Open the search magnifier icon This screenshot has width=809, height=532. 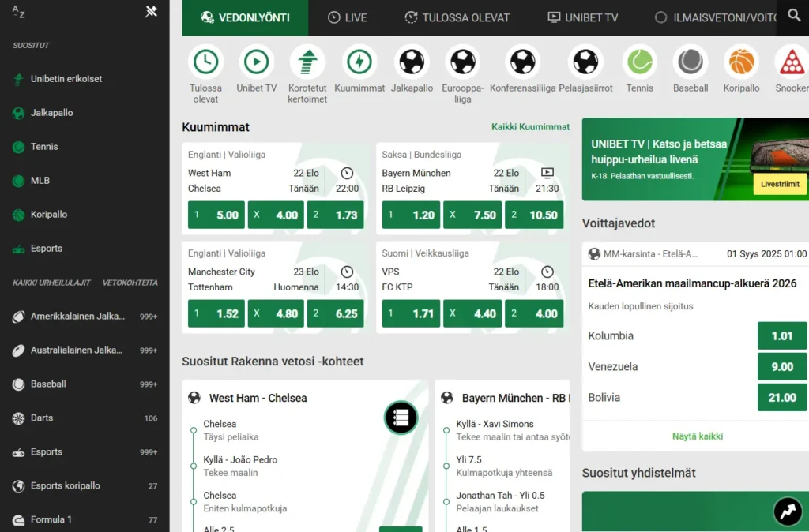pos(794,16)
